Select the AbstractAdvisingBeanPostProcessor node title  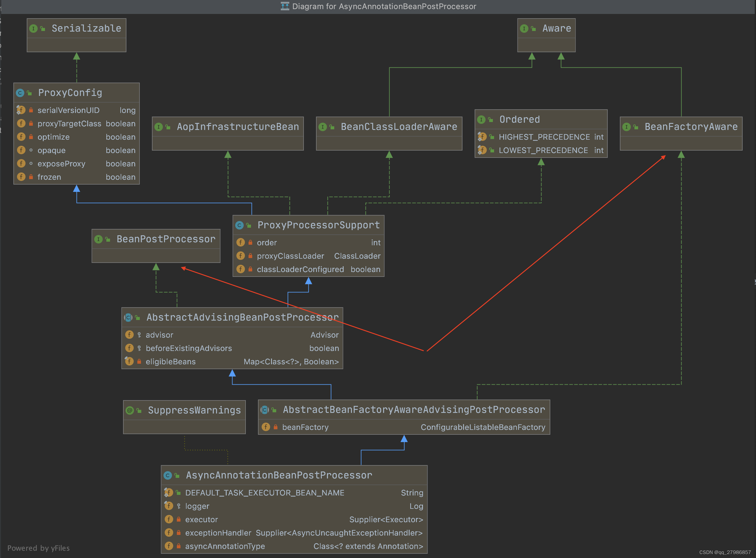(242, 317)
